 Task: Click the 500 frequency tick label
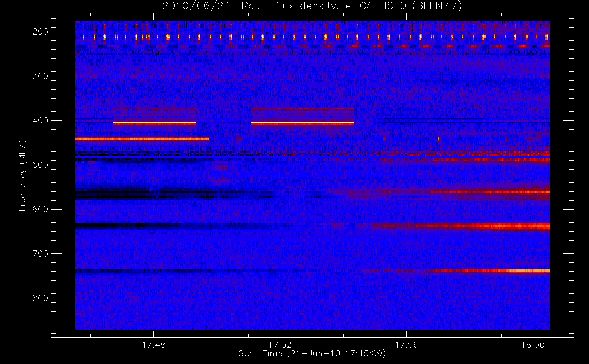[40, 165]
